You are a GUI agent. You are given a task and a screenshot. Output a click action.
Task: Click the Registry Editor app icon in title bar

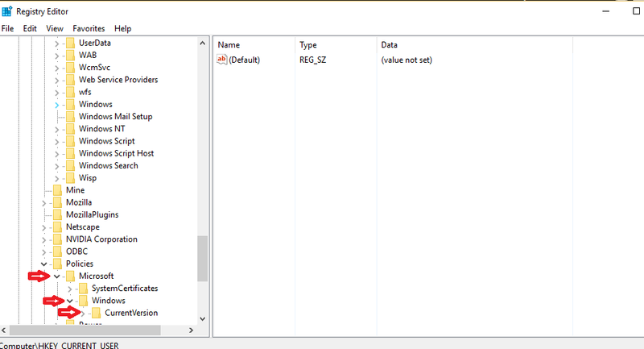pyautogui.click(x=7, y=11)
